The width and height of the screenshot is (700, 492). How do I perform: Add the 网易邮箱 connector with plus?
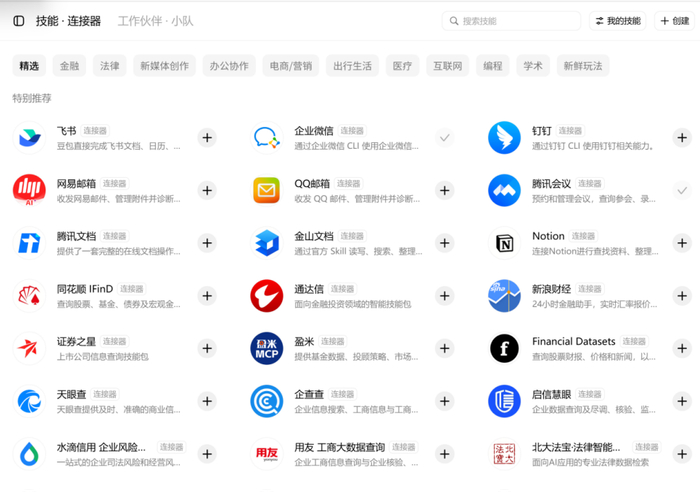[x=207, y=191]
